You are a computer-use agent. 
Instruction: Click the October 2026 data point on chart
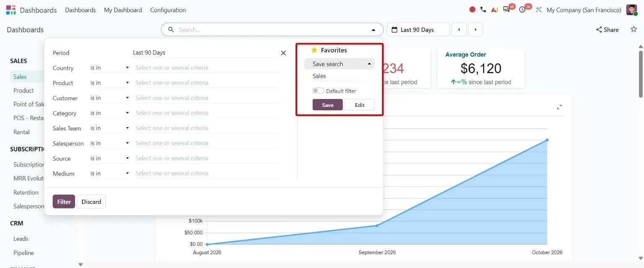pyautogui.click(x=547, y=140)
